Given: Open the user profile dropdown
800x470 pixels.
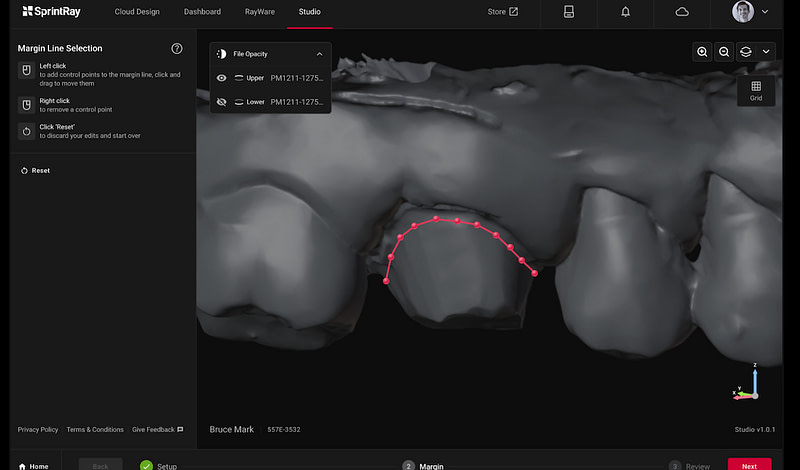Looking at the screenshot, I should click(751, 12).
